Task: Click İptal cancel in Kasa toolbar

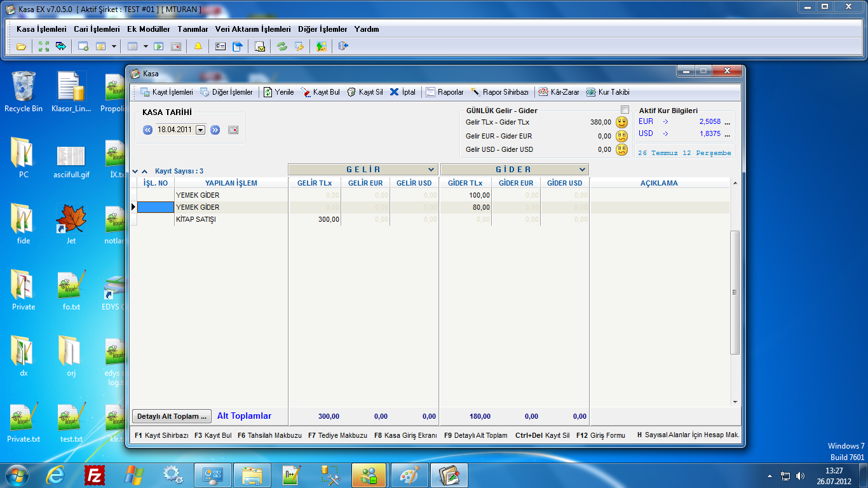Action: pyautogui.click(x=403, y=92)
